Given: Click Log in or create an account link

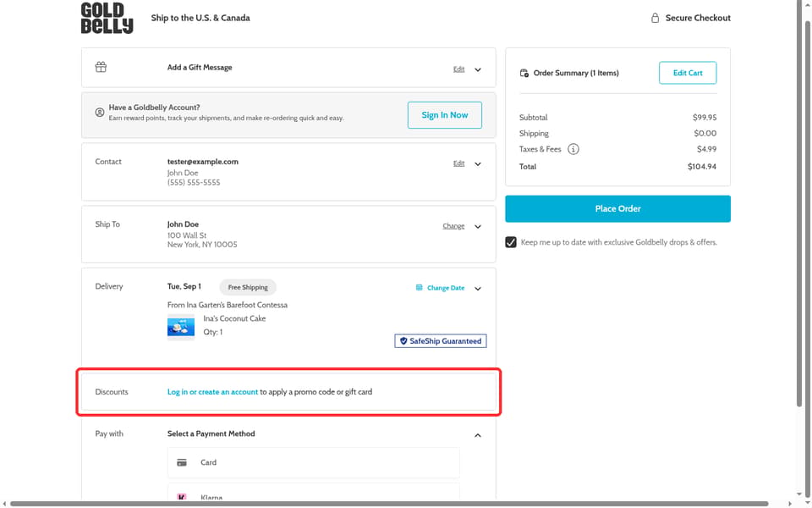Looking at the screenshot, I should tap(212, 392).
